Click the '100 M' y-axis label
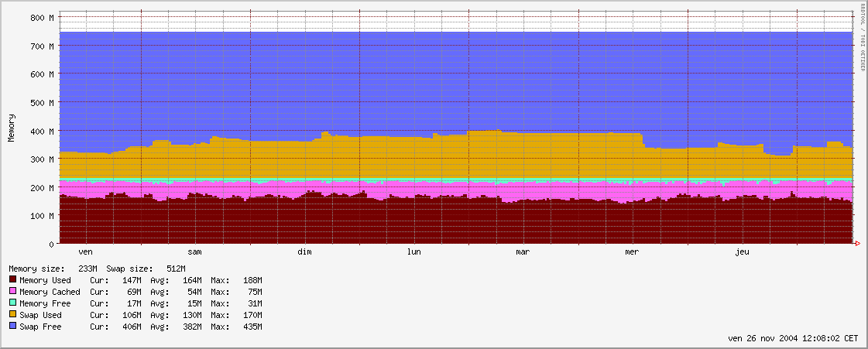This screenshot has height=349, width=868. click(x=43, y=216)
